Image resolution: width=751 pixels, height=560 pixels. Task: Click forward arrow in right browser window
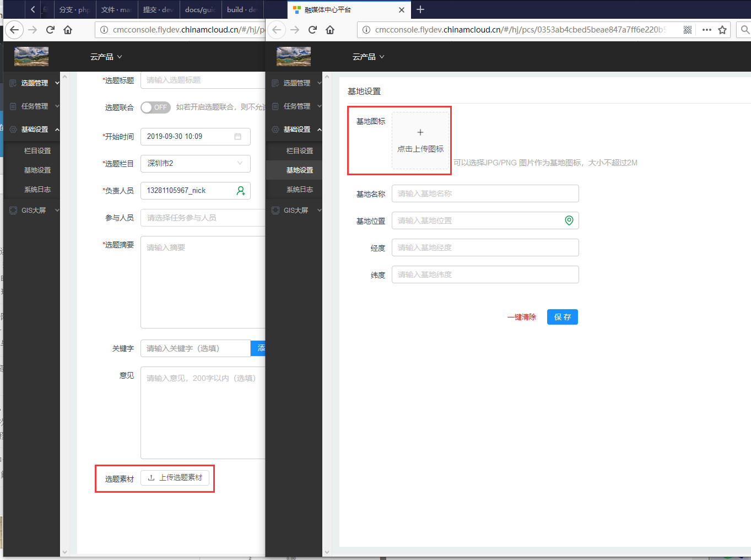click(x=295, y=30)
